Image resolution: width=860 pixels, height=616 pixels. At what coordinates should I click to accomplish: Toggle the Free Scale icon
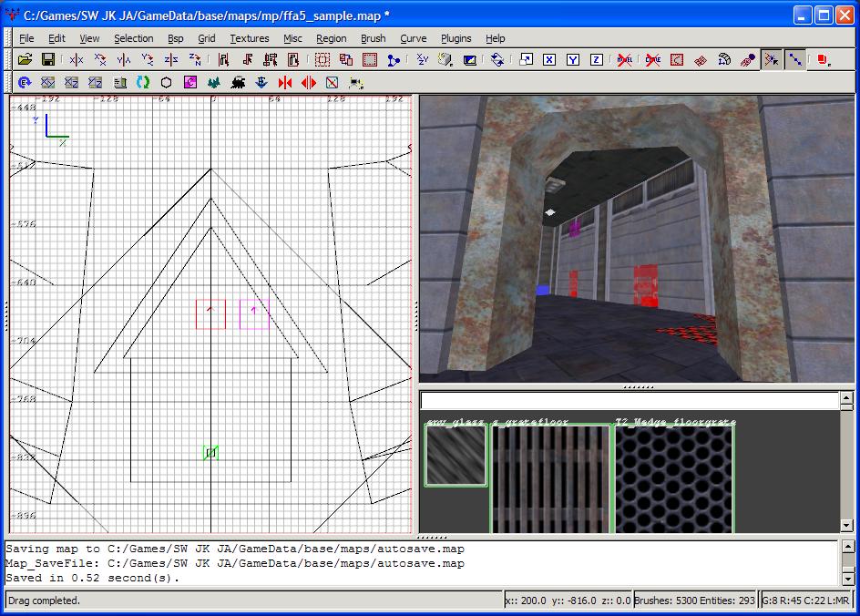point(526,59)
